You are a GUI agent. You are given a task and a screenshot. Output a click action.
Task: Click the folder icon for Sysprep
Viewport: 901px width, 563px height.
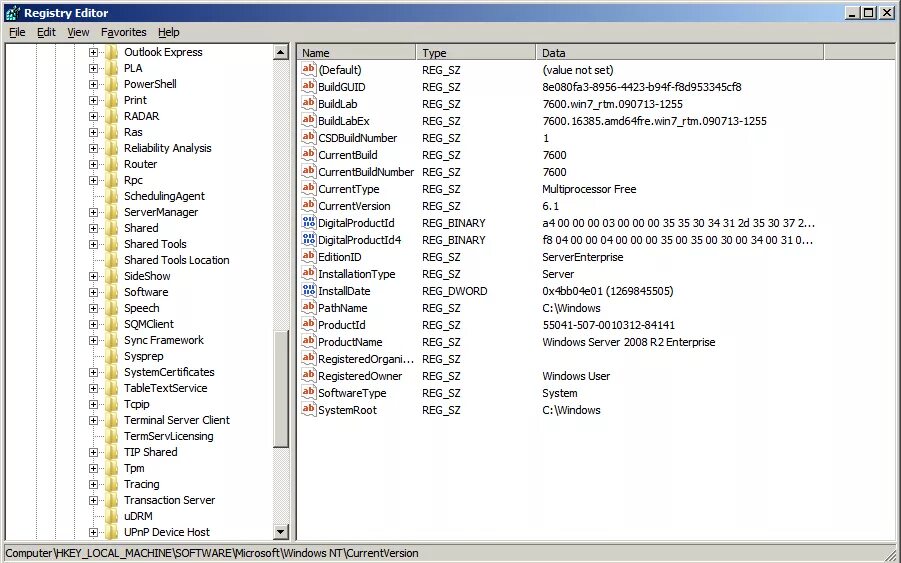point(111,356)
